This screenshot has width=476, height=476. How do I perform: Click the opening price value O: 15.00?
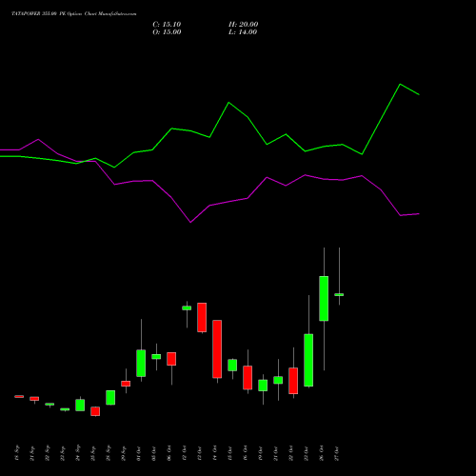tap(167, 32)
